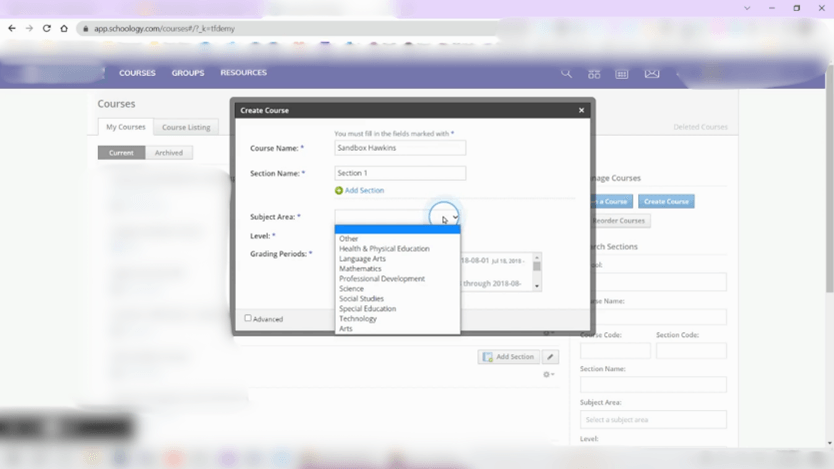Click the pencil edit icon beside Add Section

point(551,357)
